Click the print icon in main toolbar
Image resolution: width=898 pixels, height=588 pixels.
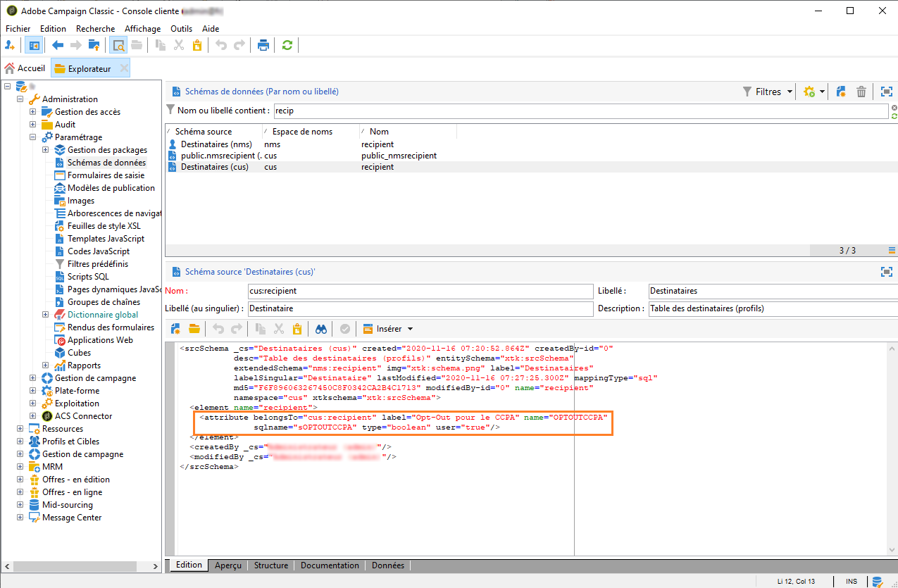[x=263, y=45]
